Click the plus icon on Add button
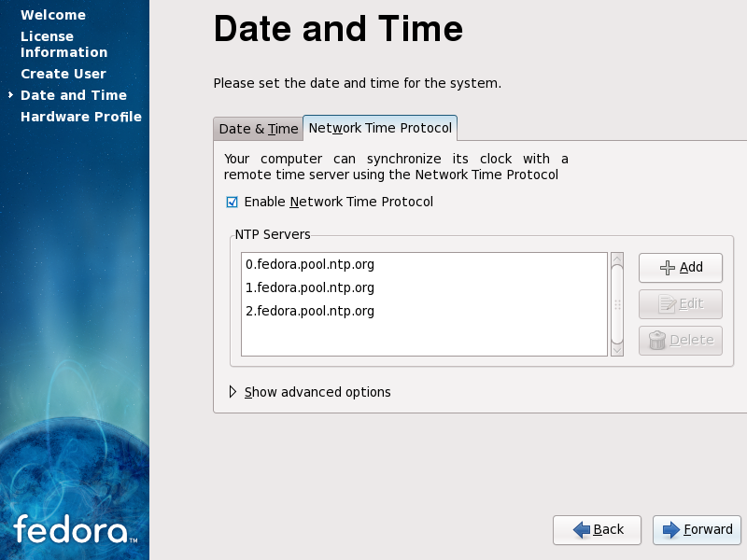This screenshot has width=747, height=560. point(667,268)
